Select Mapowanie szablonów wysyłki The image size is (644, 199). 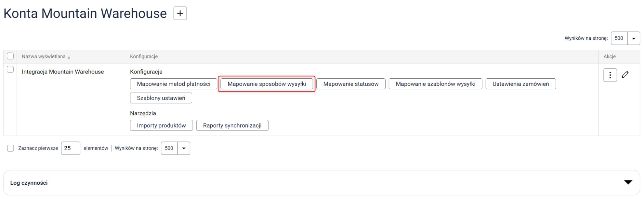(x=435, y=84)
